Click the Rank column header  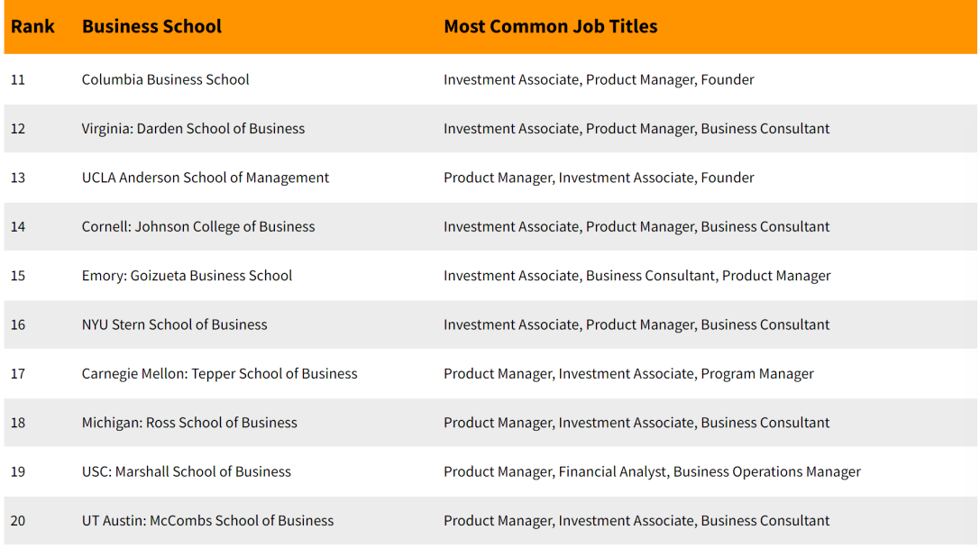tap(32, 26)
